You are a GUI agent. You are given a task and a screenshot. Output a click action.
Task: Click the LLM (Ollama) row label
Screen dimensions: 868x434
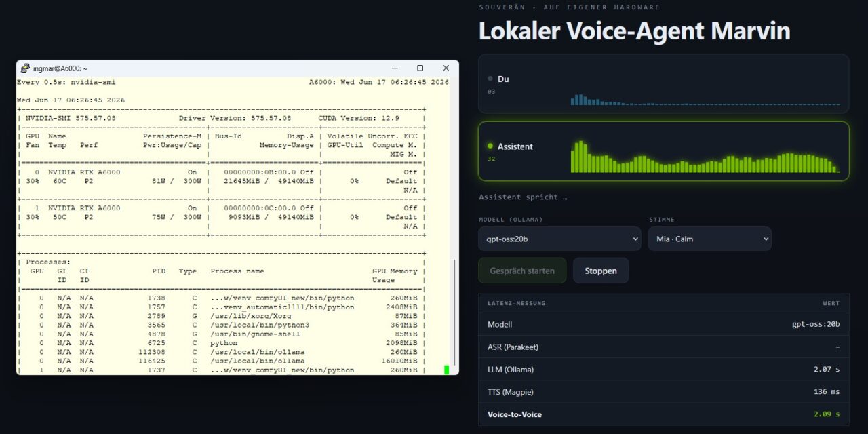(511, 370)
